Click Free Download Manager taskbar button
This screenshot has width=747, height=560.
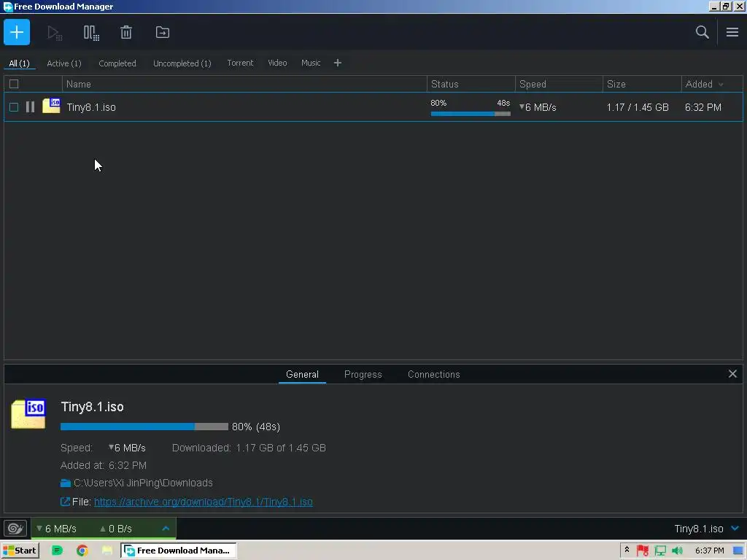pos(179,551)
